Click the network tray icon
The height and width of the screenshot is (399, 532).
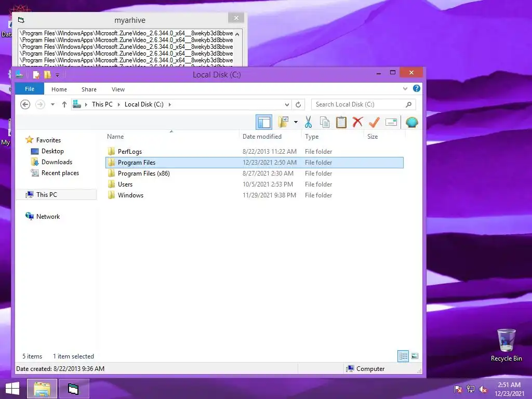pos(471,389)
